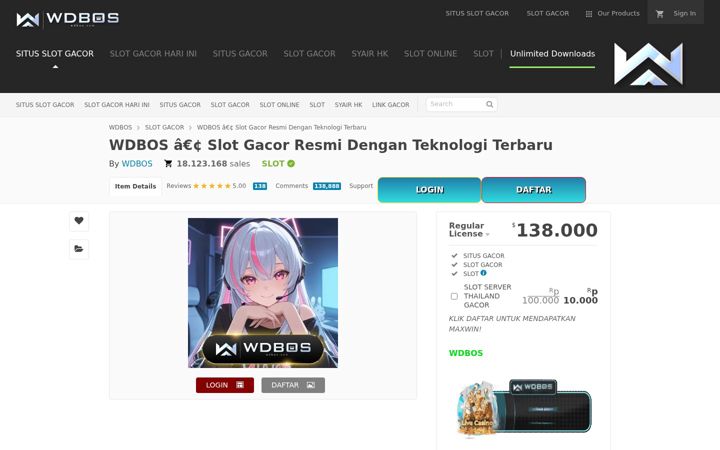Click the large silver W emblem
This screenshot has width=720, height=450.
point(648,64)
